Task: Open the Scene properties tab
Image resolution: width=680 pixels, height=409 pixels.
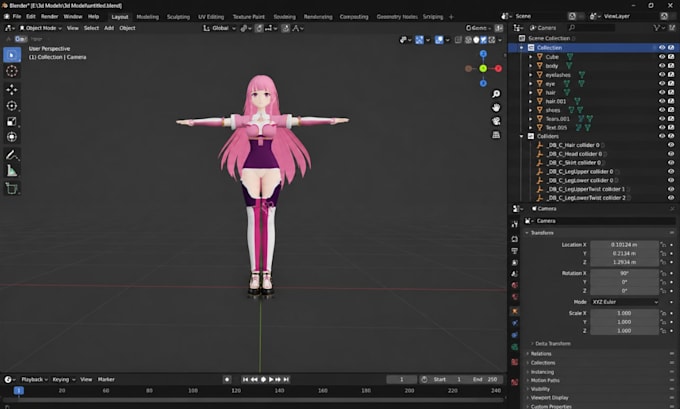Action: [x=514, y=274]
